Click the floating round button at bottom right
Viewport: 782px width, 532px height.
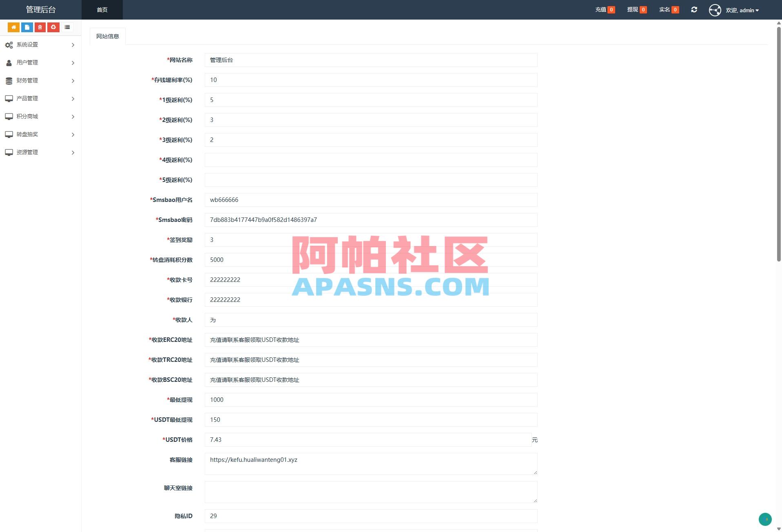click(765, 519)
